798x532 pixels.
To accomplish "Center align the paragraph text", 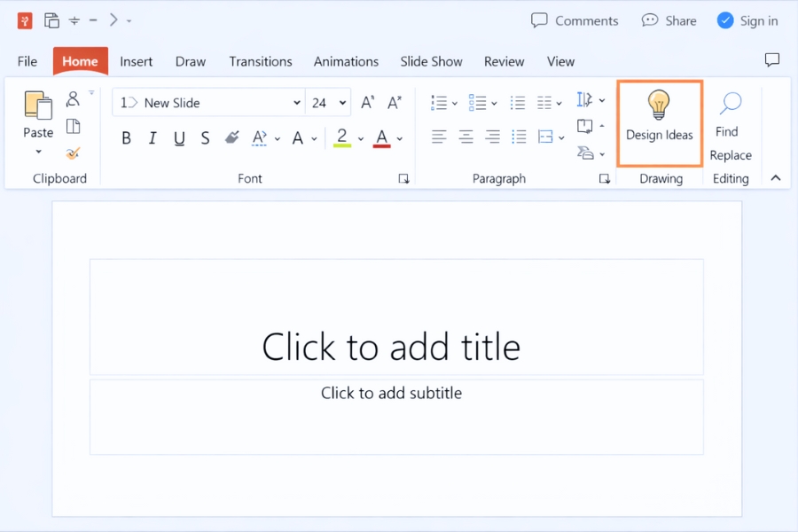I will pos(465,137).
